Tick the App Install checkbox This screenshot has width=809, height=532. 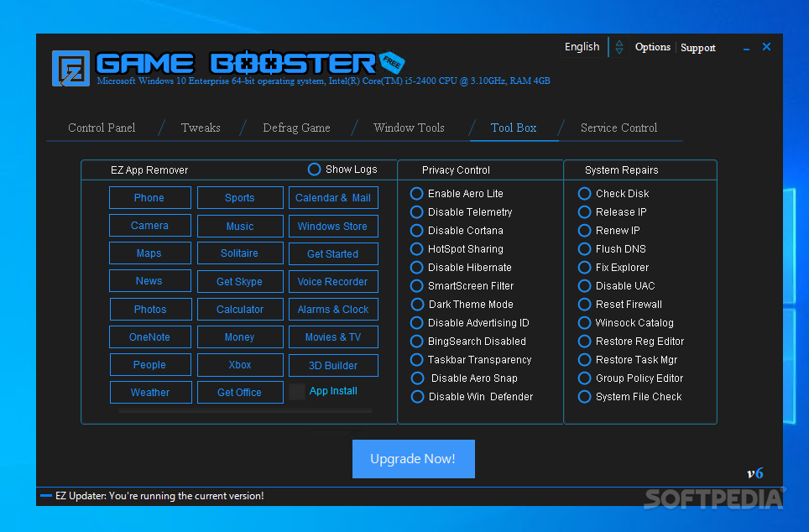[297, 392]
